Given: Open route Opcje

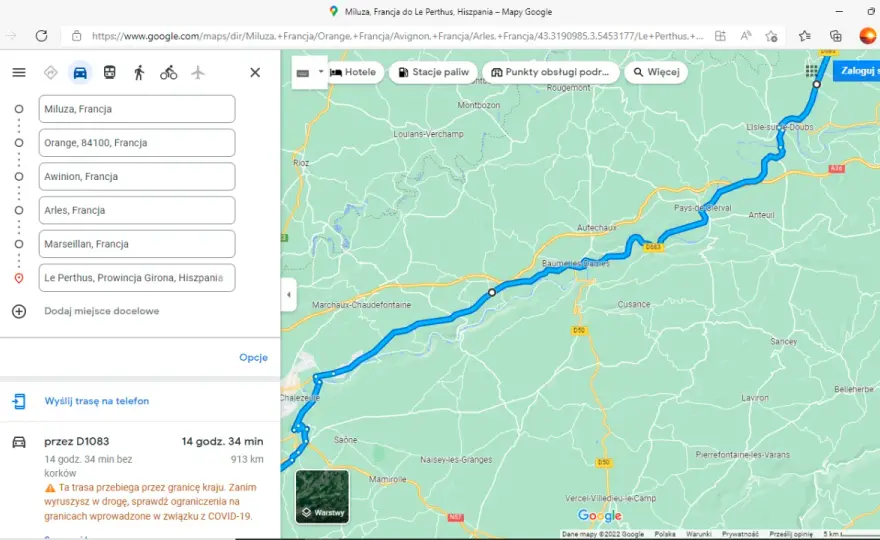Looking at the screenshot, I should pos(253,358).
